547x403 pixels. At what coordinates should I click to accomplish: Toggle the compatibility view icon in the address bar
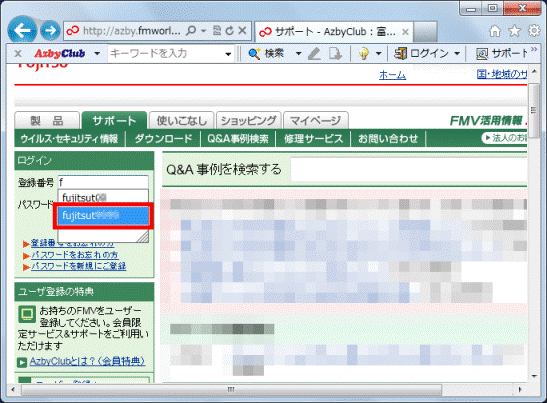click(x=217, y=31)
